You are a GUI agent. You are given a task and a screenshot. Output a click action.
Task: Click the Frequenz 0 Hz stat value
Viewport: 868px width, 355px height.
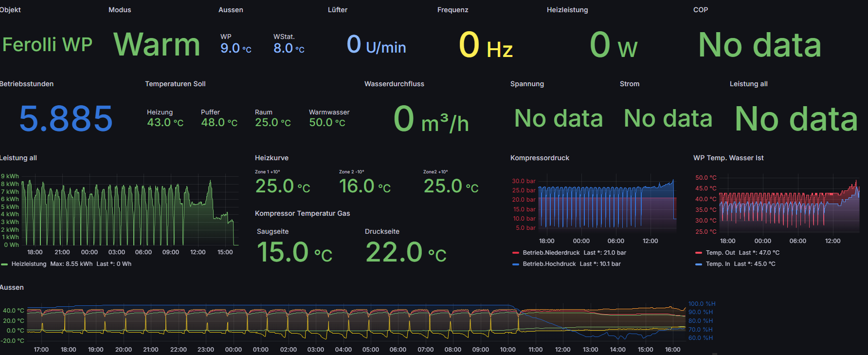tap(486, 45)
